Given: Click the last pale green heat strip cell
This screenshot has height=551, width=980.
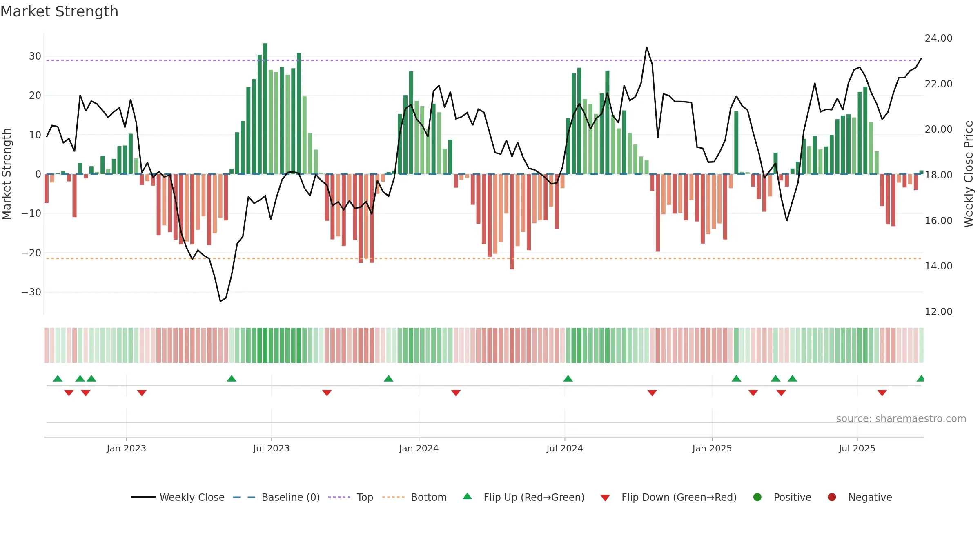Looking at the screenshot, I should [921, 345].
